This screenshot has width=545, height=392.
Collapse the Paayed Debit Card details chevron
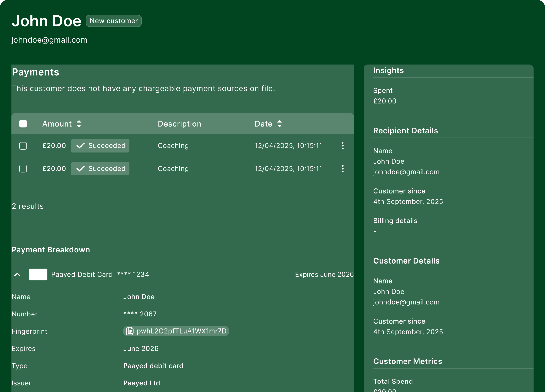(x=17, y=274)
